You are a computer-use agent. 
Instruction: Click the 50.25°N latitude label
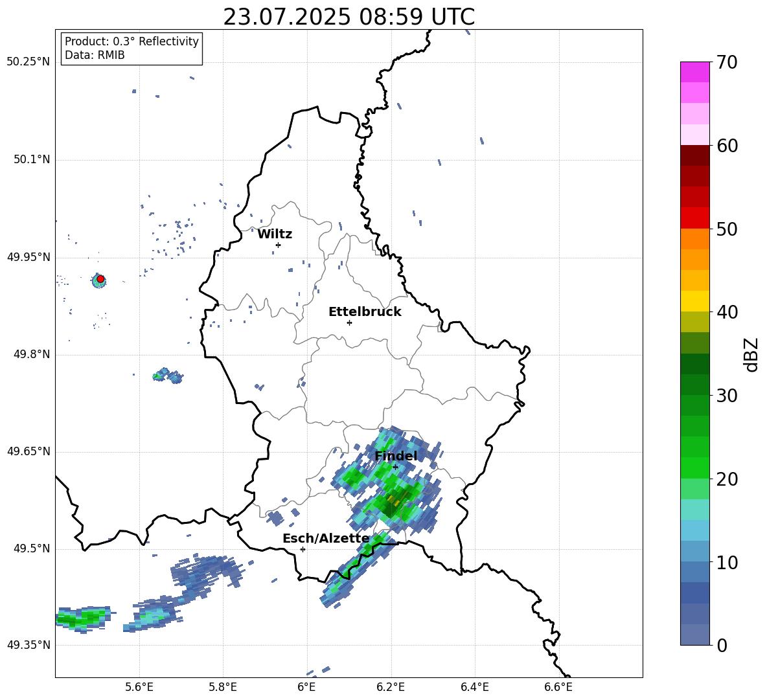click(29, 62)
